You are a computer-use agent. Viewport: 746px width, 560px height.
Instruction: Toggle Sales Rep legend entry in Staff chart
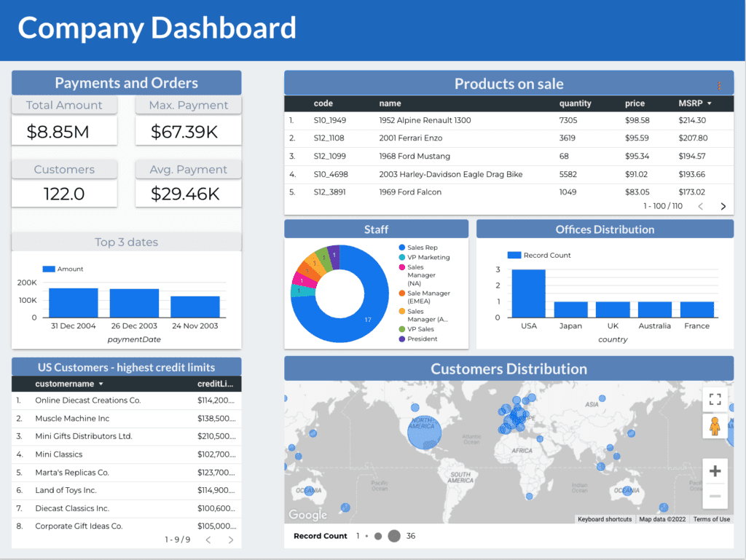pyautogui.click(x=418, y=247)
